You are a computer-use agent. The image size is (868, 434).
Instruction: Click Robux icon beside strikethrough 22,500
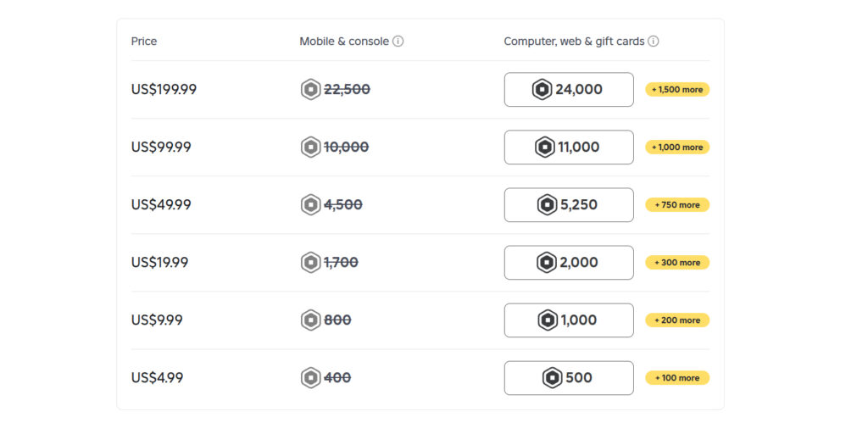click(x=311, y=89)
